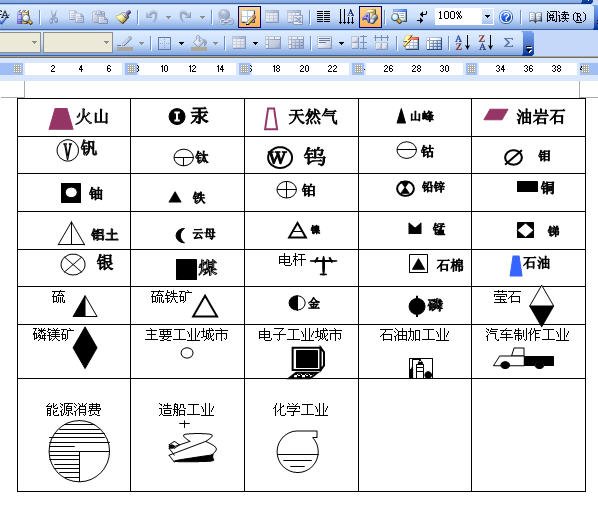Screen dimensions: 598x514
Task: Click the Columns layout icon
Action: click(x=323, y=17)
